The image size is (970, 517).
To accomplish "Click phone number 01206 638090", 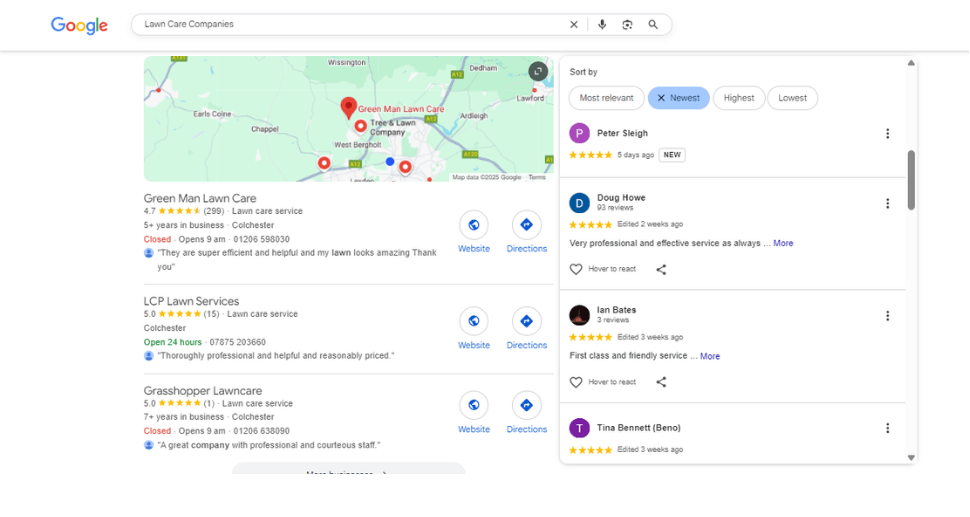I will pyautogui.click(x=261, y=431).
